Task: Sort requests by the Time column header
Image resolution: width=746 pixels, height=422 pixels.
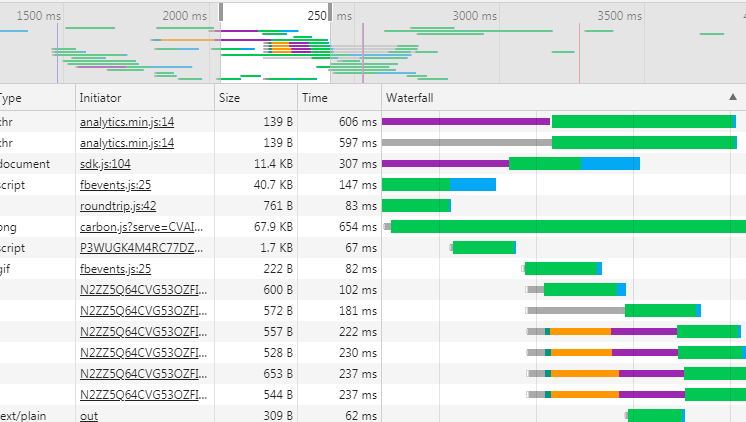Action: coord(315,98)
